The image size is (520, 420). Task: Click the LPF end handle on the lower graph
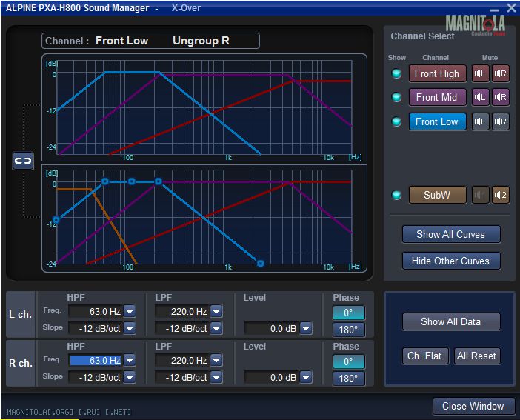point(260,263)
